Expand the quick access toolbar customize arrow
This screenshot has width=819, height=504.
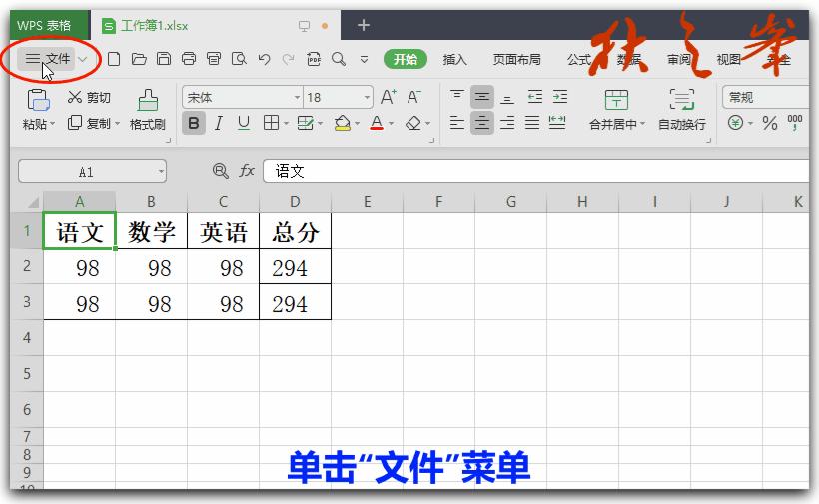(x=365, y=60)
